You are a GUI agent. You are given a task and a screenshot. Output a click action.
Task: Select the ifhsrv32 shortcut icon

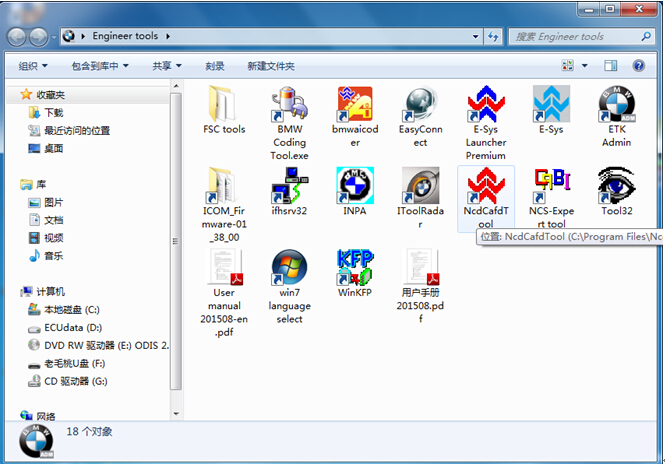tap(290, 185)
